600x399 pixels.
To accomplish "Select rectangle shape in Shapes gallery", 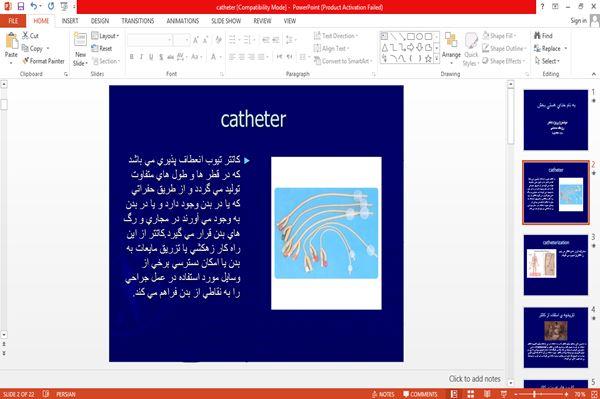I will [411, 36].
